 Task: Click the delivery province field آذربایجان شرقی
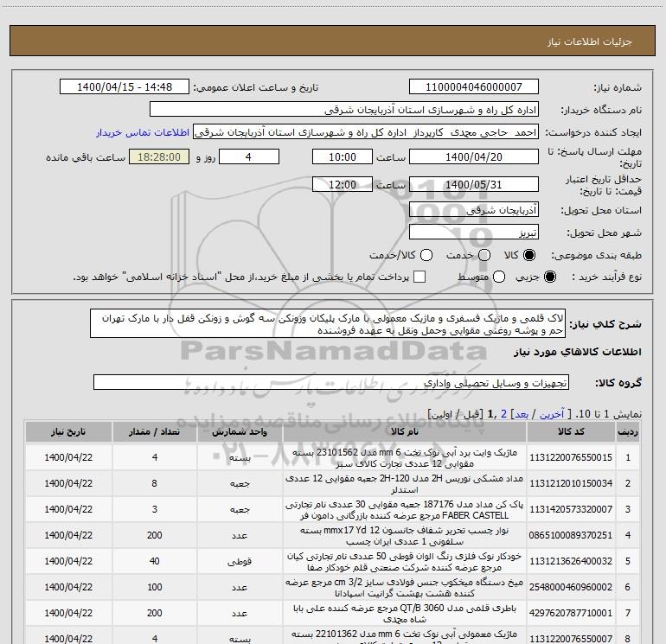pos(474,210)
